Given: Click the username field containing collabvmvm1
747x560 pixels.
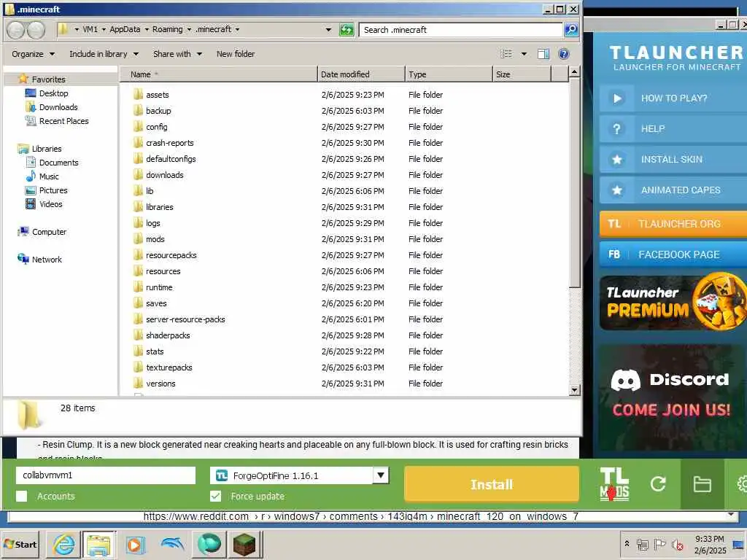Looking at the screenshot, I should click(106, 475).
